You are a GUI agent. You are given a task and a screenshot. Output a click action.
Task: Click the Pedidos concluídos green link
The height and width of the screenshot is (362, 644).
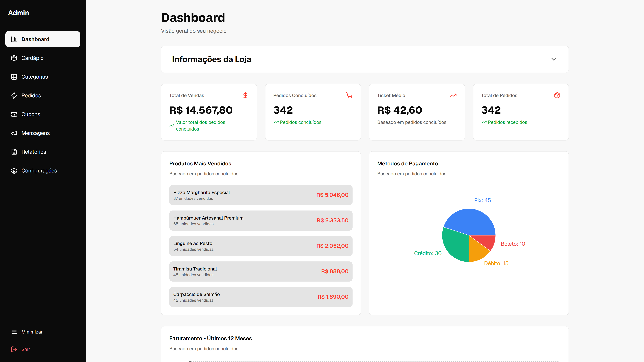[x=300, y=122]
